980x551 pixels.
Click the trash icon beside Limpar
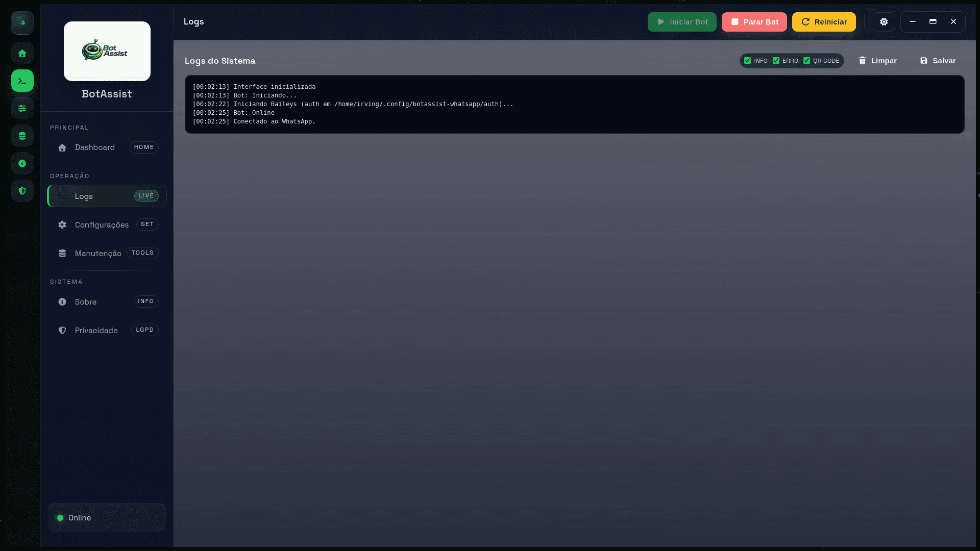click(x=863, y=60)
